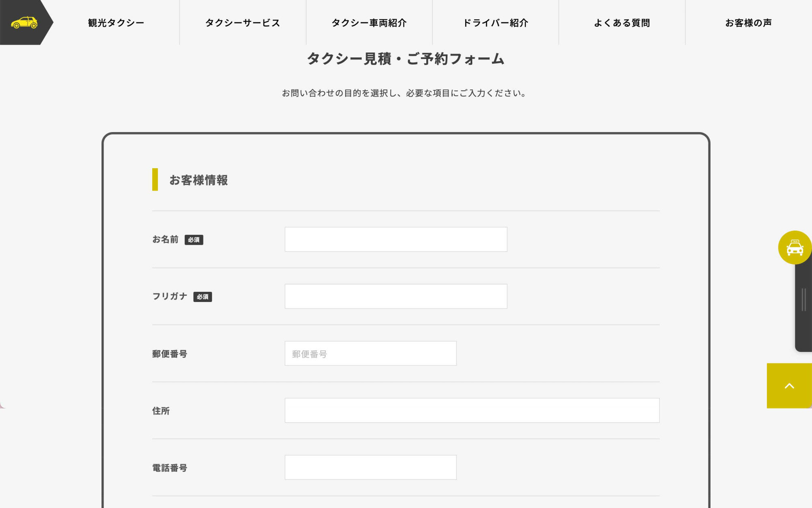View よくある質問 page
The height and width of the screenshot is (508, 812).
pos(622,23)
